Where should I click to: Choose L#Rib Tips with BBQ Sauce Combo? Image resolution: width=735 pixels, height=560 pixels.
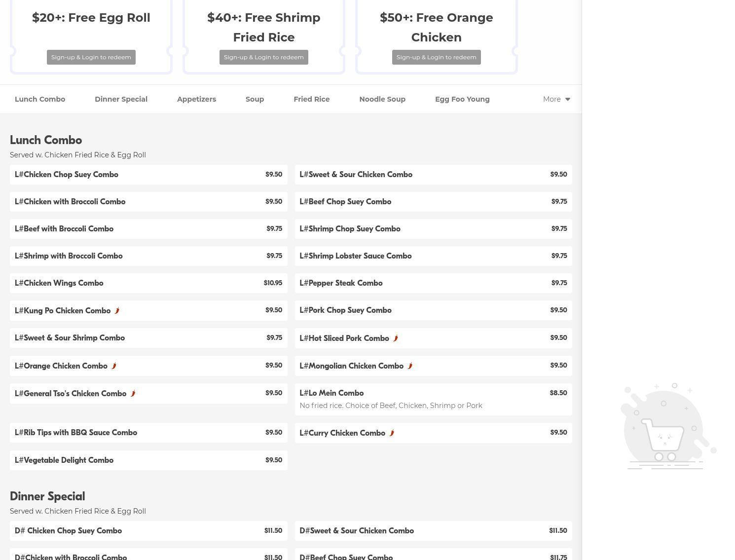[x=148, y=433]
